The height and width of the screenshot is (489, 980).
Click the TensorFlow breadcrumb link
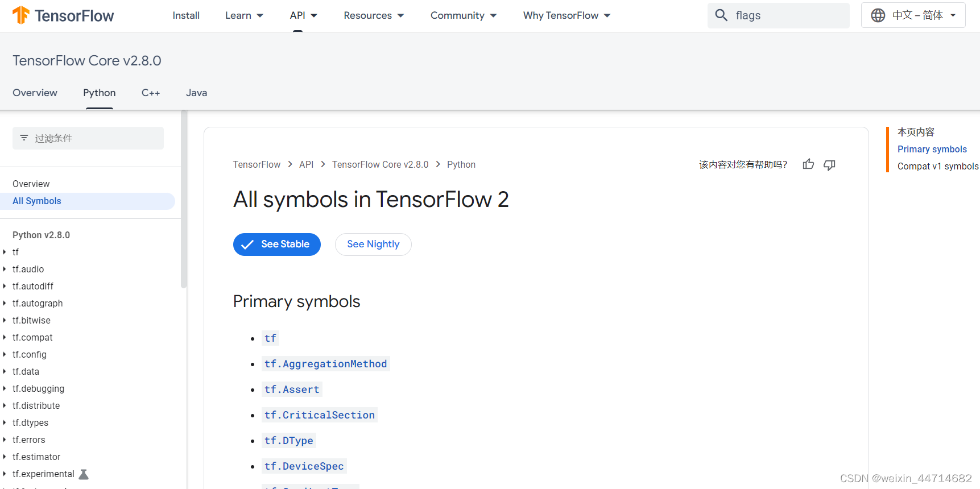(x=257, y=164)
